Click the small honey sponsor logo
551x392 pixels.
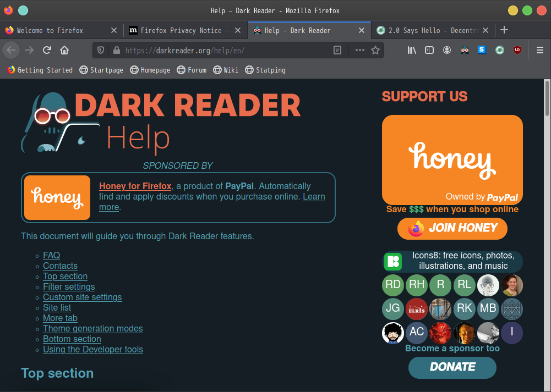57,197
